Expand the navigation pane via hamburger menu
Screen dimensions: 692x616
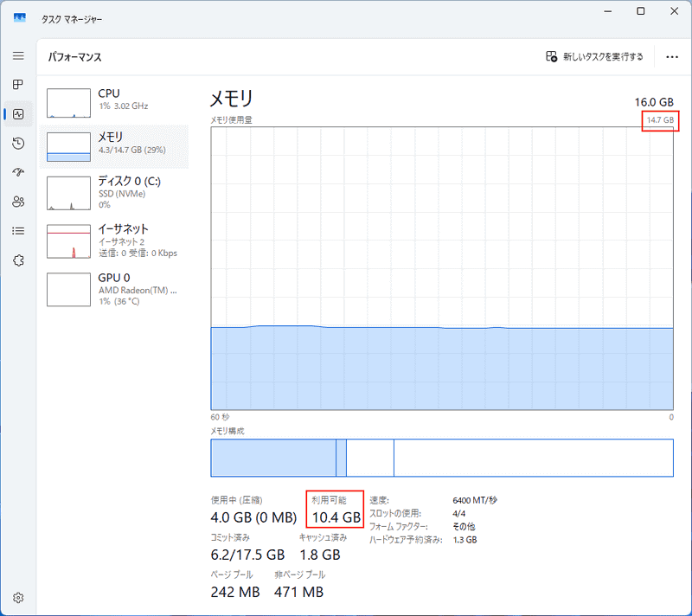click(x=17, y=55)
